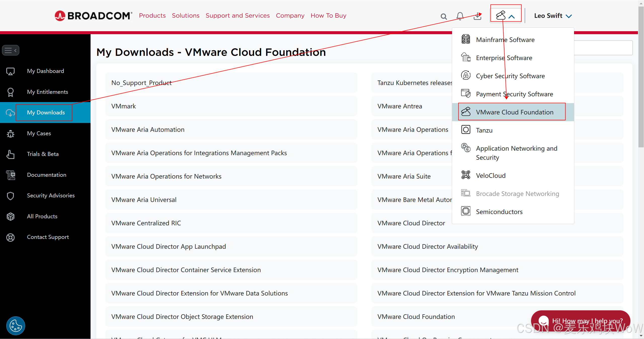Click the Tanzu division icon
The height and width of the screenshot is (339, 644).
click(466, 130)
